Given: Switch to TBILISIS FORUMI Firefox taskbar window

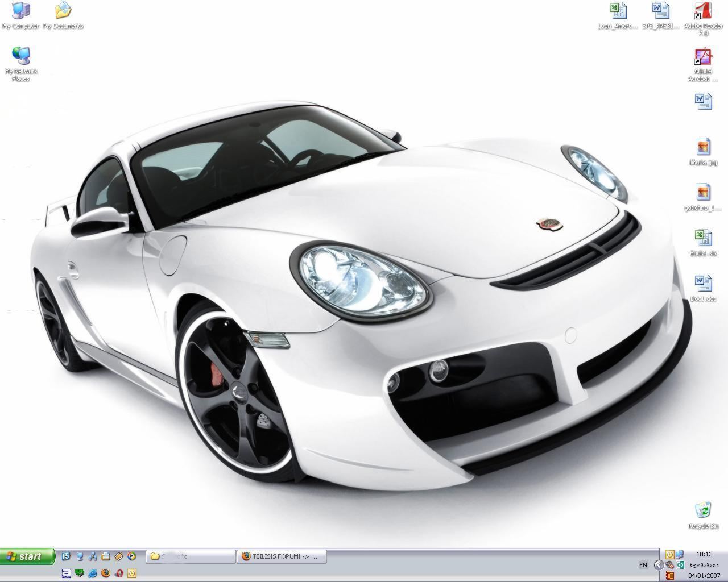Looking at the screenshot, I should pos(282,556).
